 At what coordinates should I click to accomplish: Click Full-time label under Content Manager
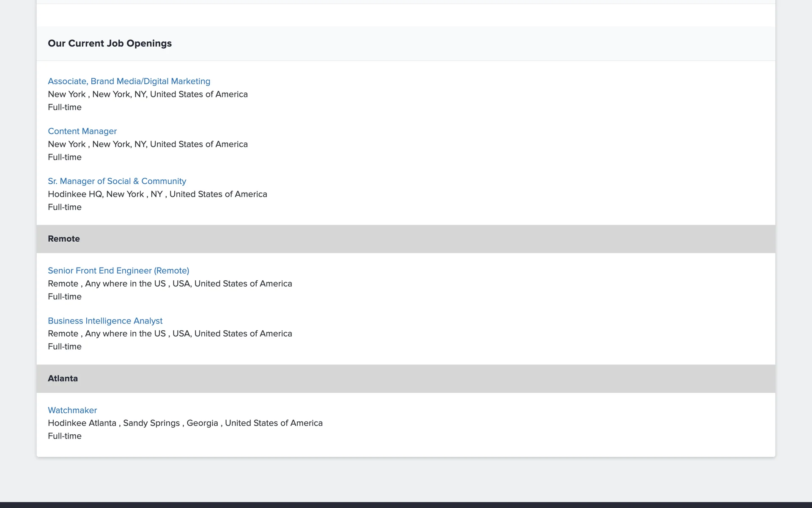65,157
